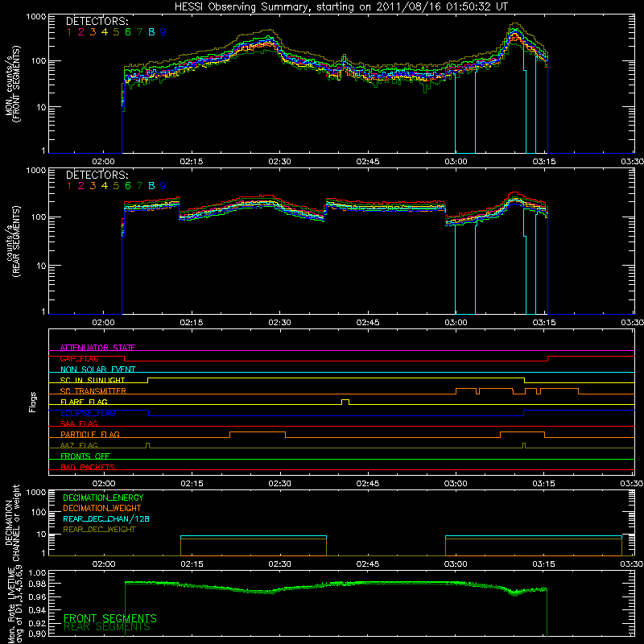Click the 02:00 tick under the Flags panel

(x=104, y=484)
